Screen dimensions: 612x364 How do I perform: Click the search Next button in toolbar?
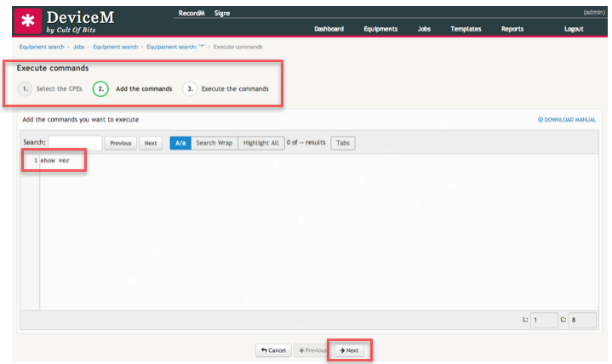(151, 143)
